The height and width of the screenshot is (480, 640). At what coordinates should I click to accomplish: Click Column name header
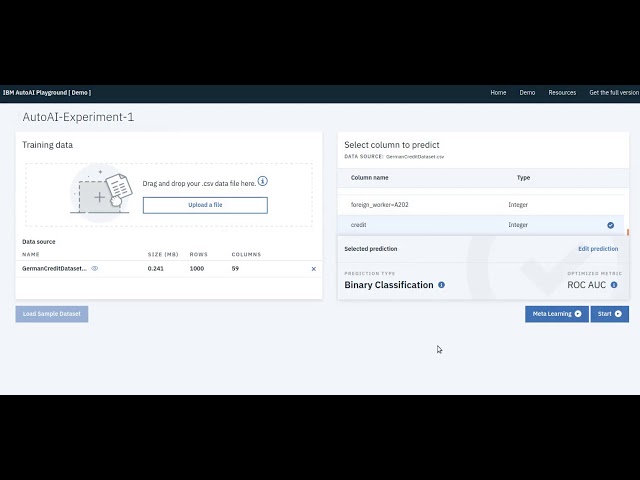click(x=369, y=178)
